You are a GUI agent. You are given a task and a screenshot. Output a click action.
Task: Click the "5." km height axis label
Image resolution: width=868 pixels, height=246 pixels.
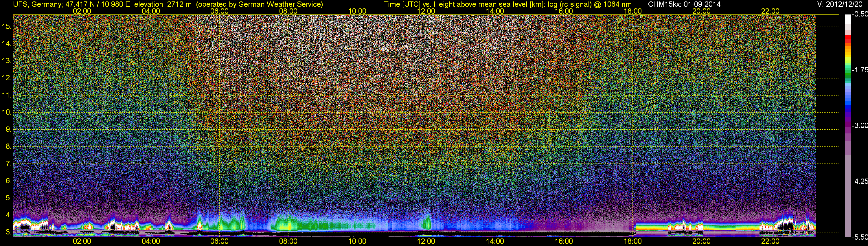click(x=8, y=198)
